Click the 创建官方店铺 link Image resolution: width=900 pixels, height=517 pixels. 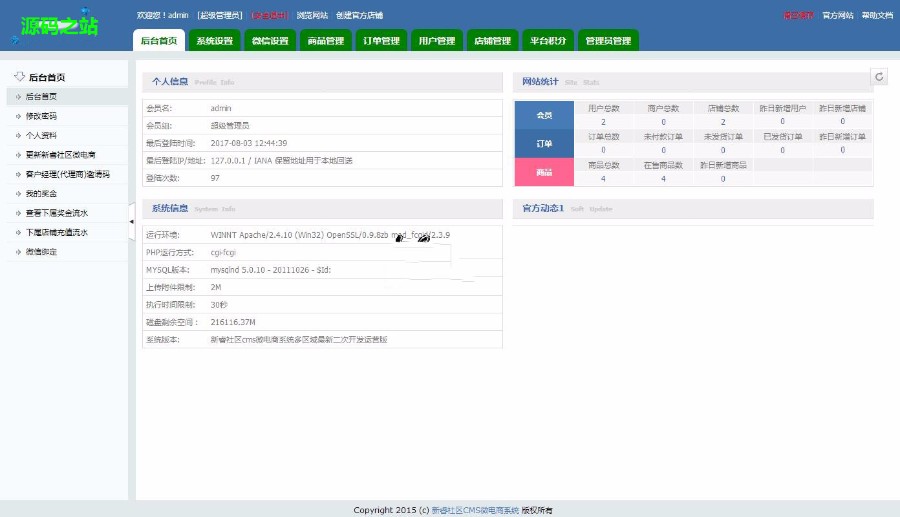pos(359,15)
